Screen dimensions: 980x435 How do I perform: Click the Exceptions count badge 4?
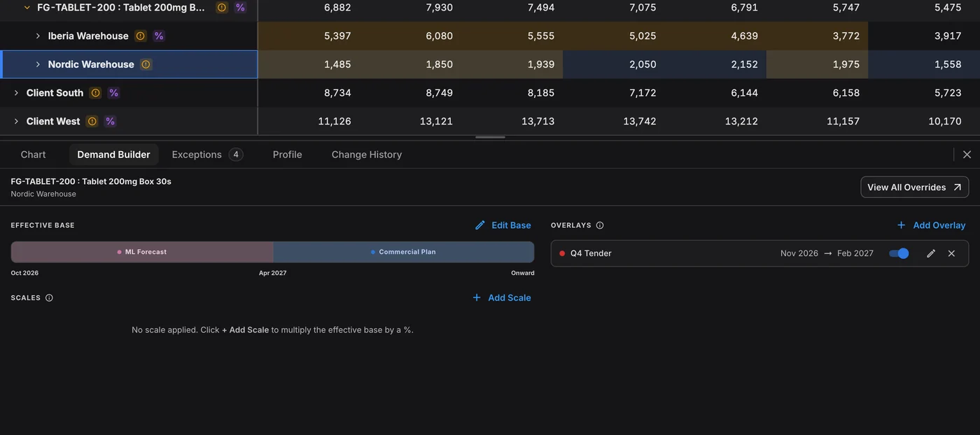236,155
